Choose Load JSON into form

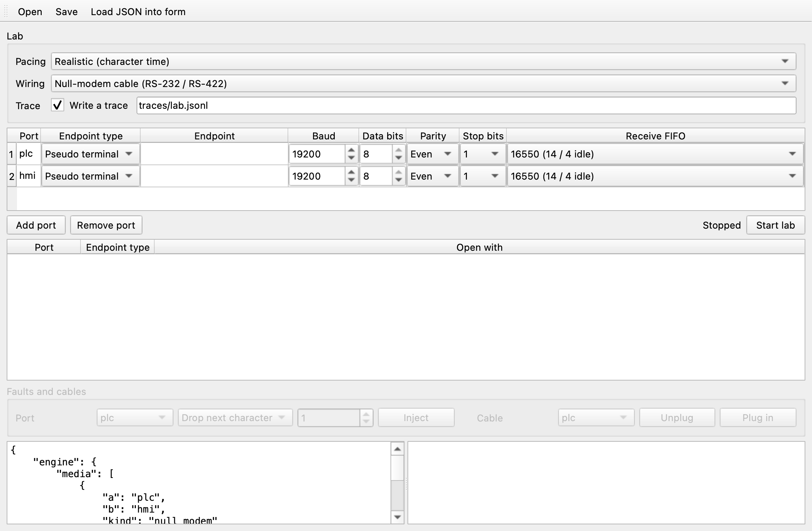[x=138, y=12]
